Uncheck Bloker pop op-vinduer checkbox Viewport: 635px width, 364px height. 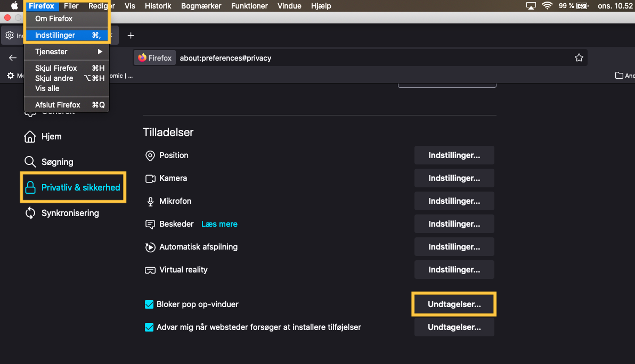[149, 305]
